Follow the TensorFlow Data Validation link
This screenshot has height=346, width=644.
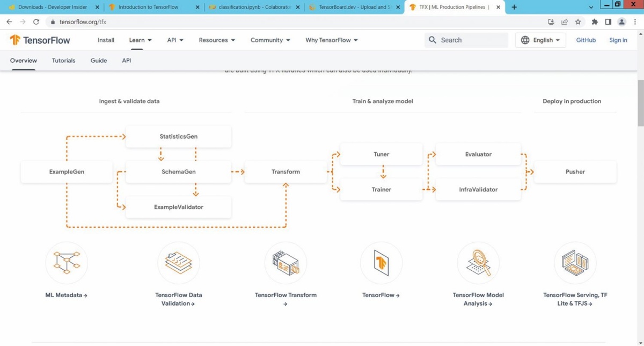[x=179, y=299]
